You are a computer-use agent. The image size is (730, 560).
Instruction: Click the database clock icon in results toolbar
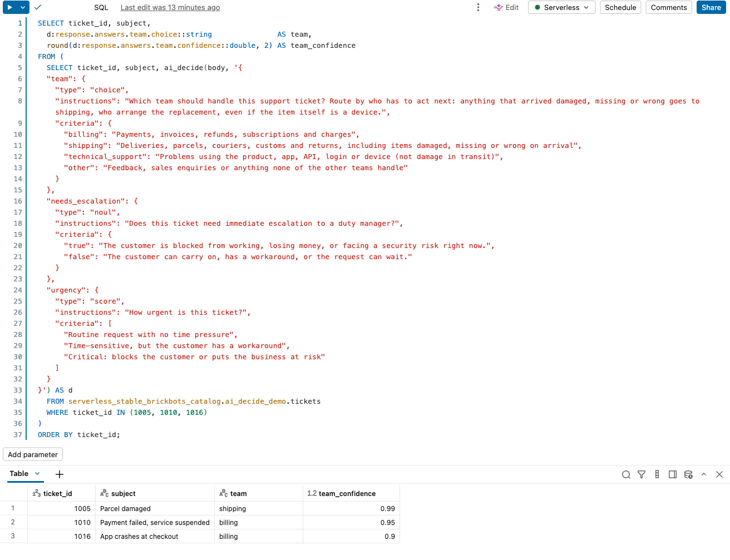tap(688, 474)
